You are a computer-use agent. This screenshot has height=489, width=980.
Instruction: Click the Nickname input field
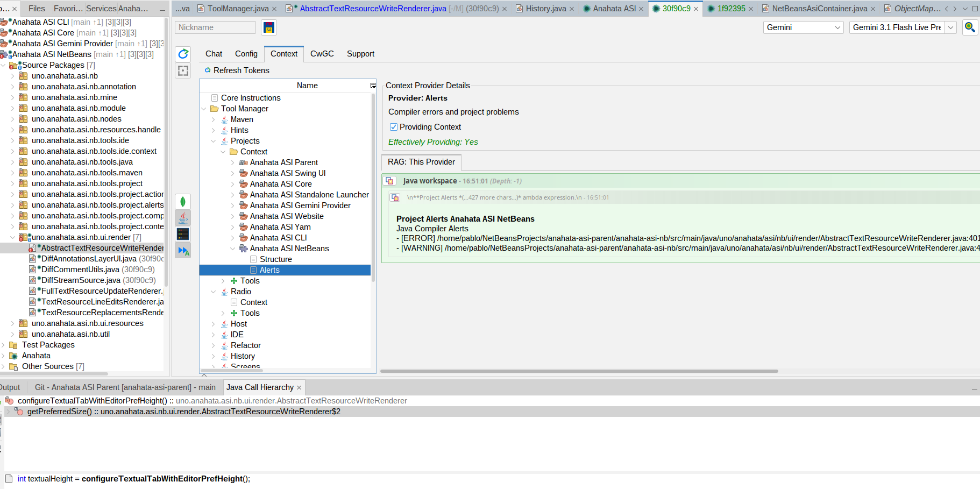click(x=215, y=27)
